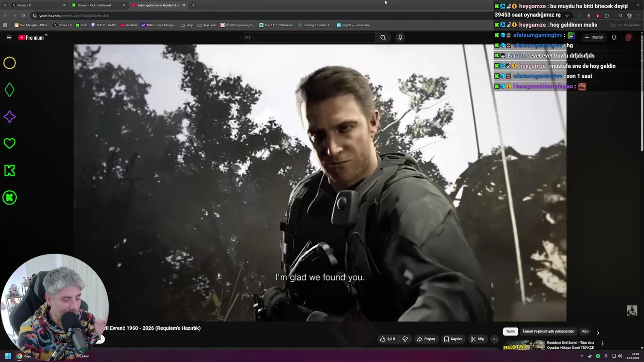Click the YouTube Premium logo

[32, 37]
